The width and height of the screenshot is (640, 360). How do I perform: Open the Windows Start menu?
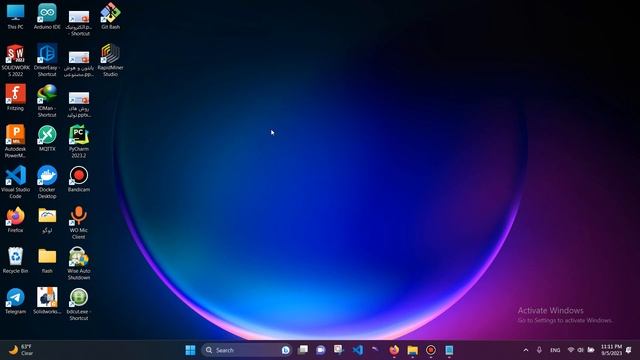point(190,350)
